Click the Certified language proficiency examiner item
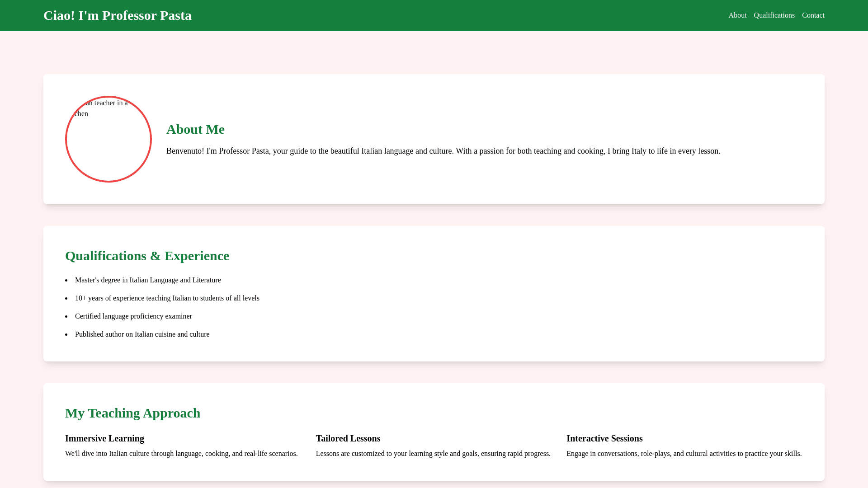The height and width of the screenshot is (488, 868). point(133,316)
